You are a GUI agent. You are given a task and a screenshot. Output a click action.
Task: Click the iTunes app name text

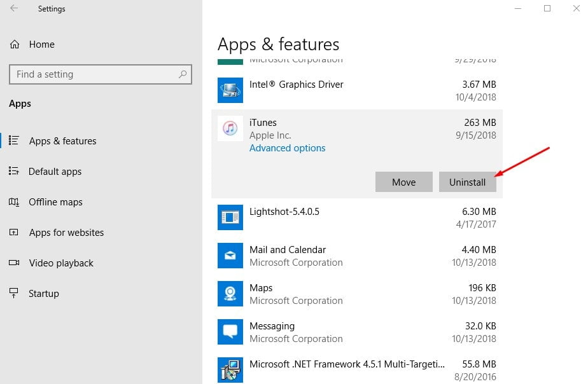(263, 123)
